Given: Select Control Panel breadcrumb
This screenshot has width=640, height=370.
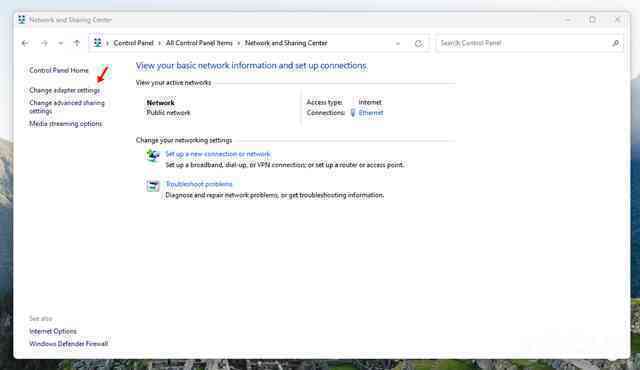Looking at the screenshot, I should [133, 43].
